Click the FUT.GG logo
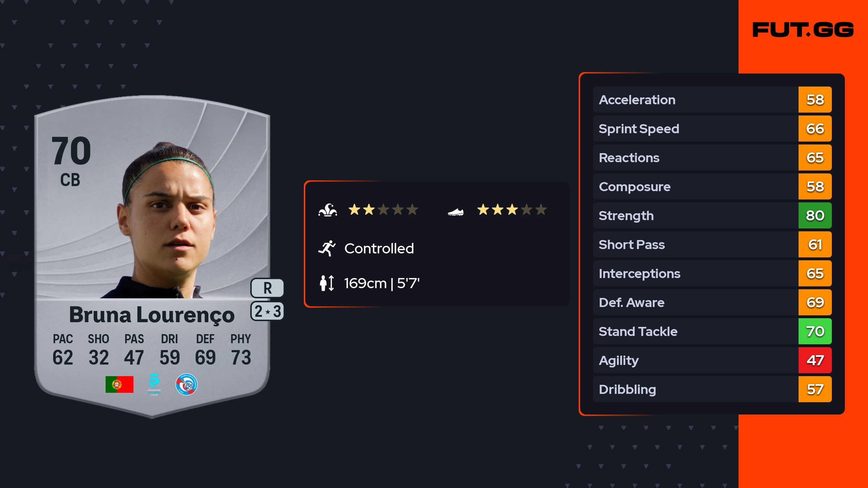Viewport: 868px width, 488px height. pos(803,30)
